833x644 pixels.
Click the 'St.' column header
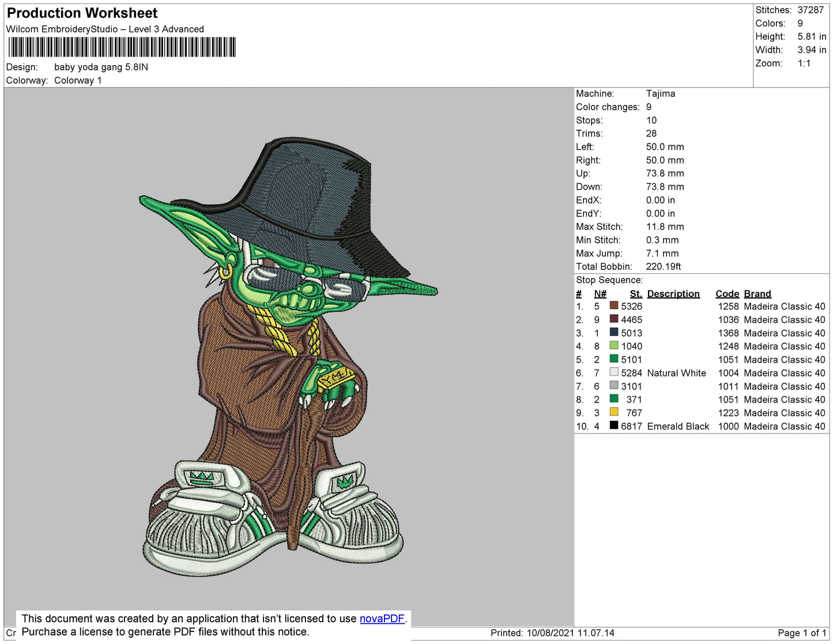[x=636, y=293]
